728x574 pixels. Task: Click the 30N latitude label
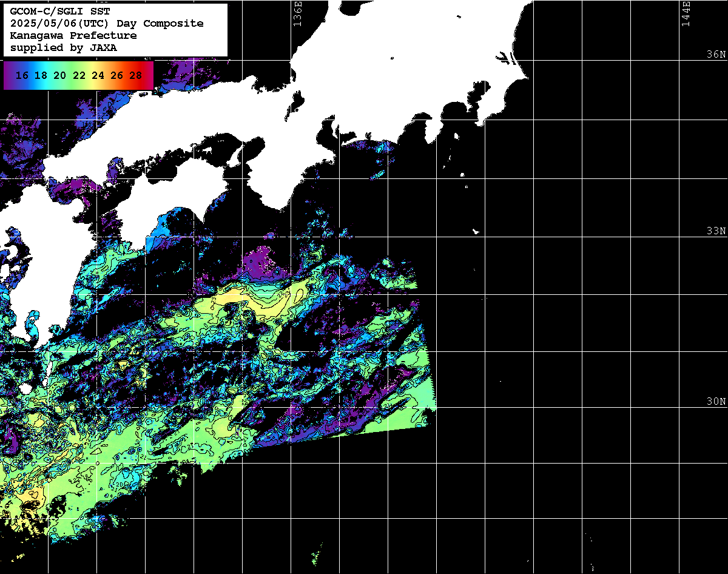coord(716,401)
